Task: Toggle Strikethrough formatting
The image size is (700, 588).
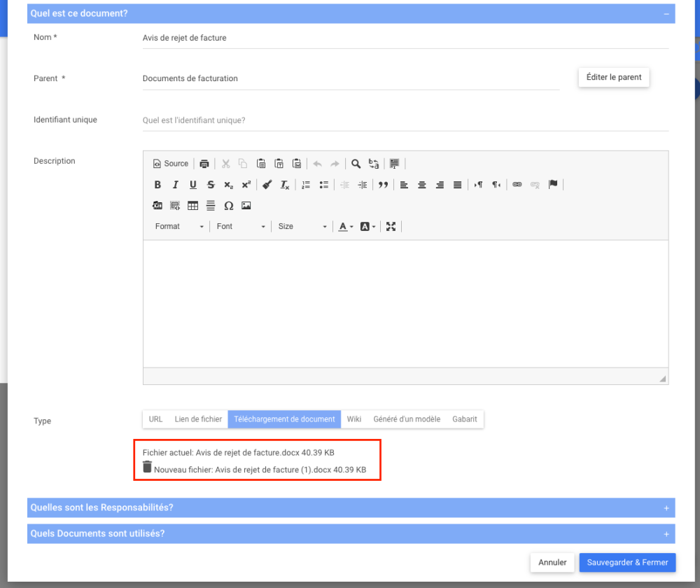Action: [211, 184]
